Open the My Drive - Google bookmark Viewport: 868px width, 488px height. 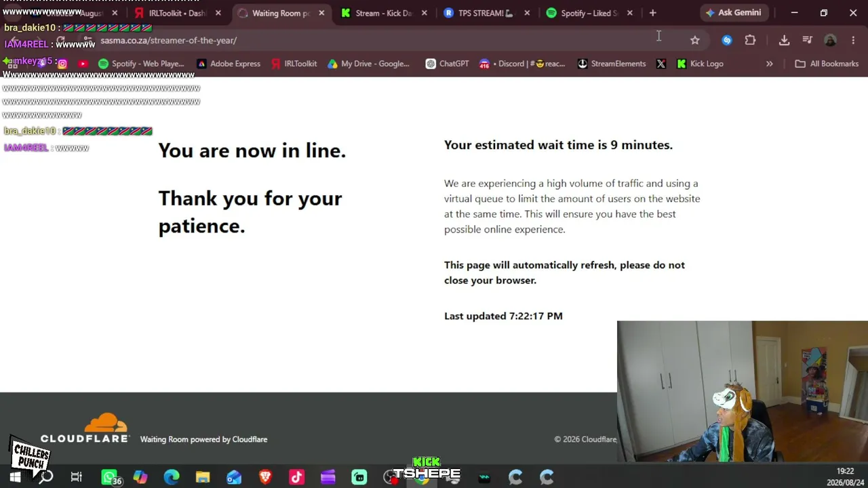click(x=368, y=64)
